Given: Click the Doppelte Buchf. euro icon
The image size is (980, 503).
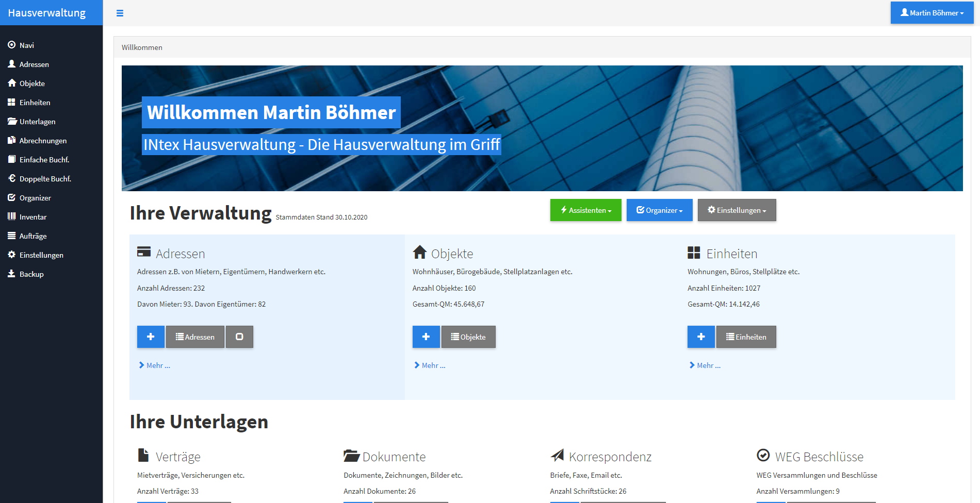Looking at the screenshot, I should 12,178.
